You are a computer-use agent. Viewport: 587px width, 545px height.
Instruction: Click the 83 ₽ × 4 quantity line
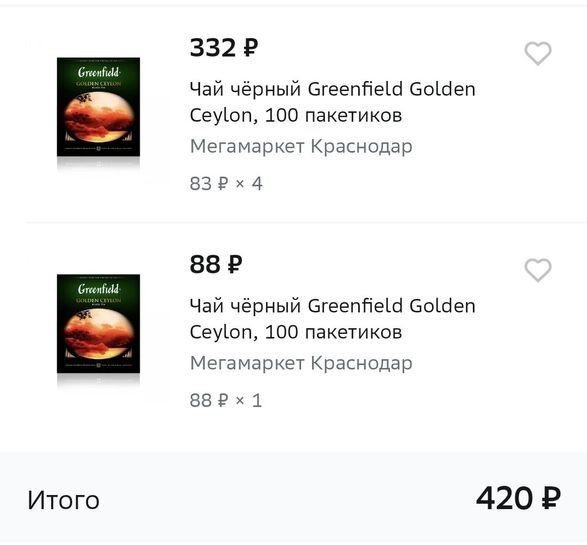click(x=226, y=184)
